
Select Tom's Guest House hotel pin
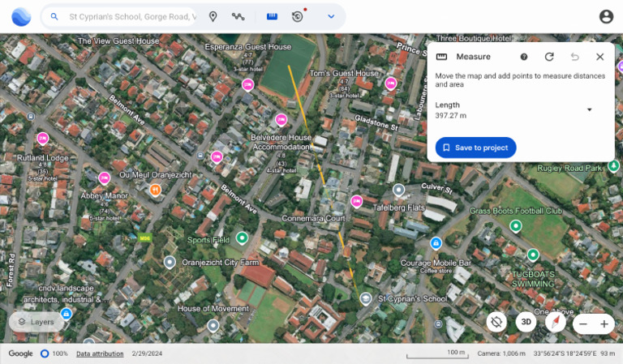point(390,84)
